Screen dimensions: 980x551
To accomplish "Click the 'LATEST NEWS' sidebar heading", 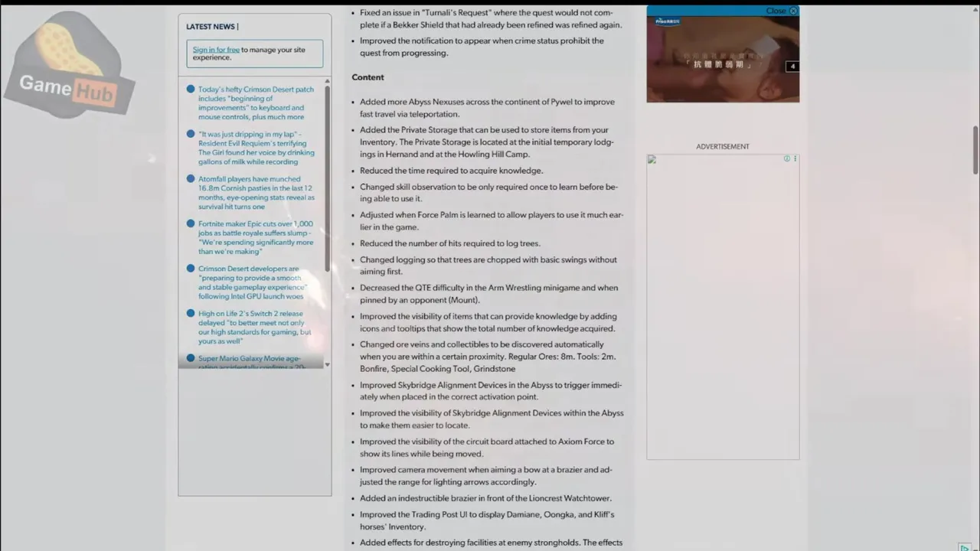I will pyautogui.click(x=212, y=27).
